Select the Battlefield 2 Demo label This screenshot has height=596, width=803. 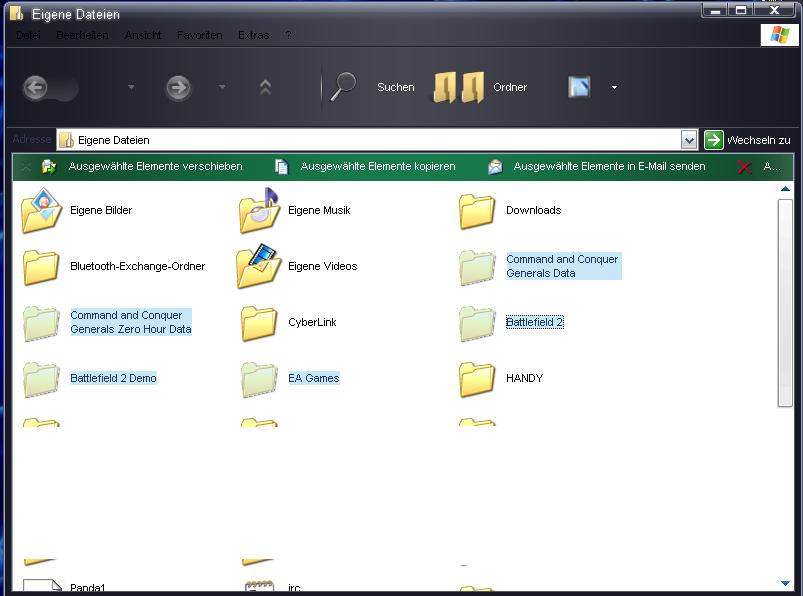(x=113, y=378)
